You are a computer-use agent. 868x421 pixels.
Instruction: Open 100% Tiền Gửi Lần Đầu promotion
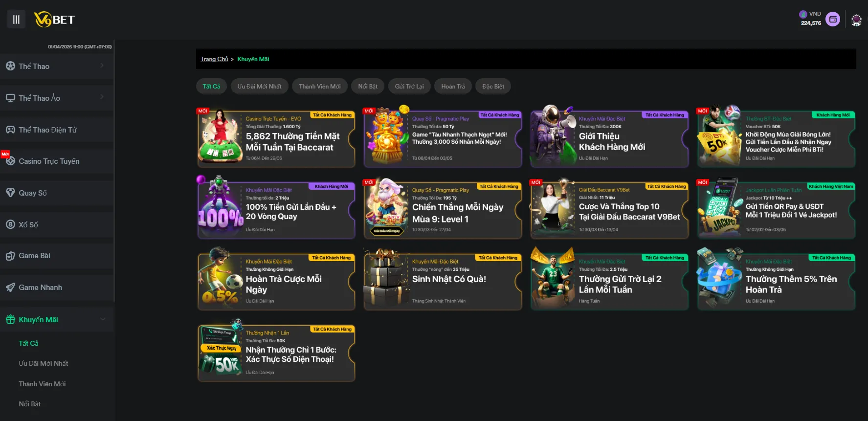[x=276, y=210]
